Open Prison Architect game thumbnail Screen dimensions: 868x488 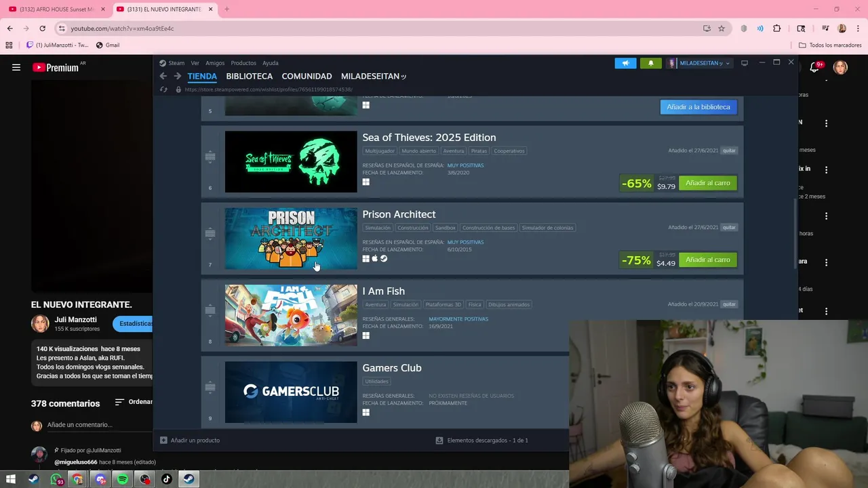[291, 239]
